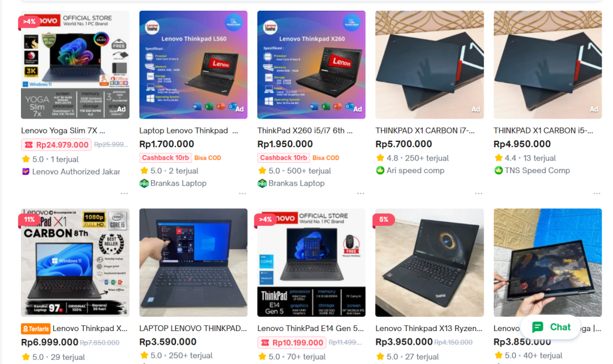The image size is (613, 364).
Task: Open Lenovo Thinkpad X13 Ryzen listing title
Action: (429, 329)
